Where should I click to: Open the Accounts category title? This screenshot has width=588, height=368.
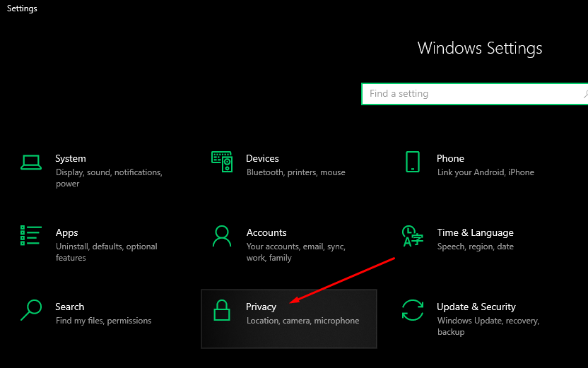[266, 232]
